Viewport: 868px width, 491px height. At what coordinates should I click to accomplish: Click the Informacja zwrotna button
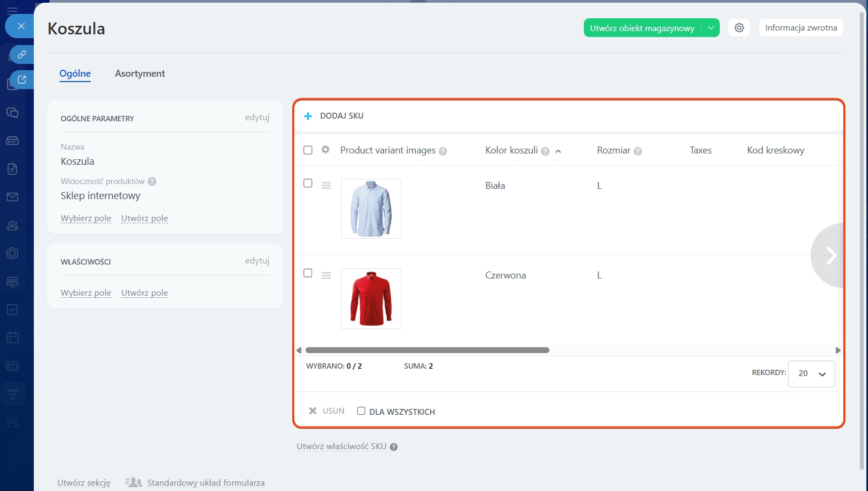pos(801,28)
